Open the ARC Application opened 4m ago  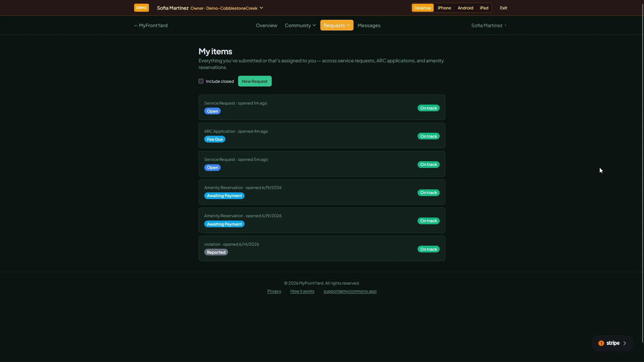point(322,135)
